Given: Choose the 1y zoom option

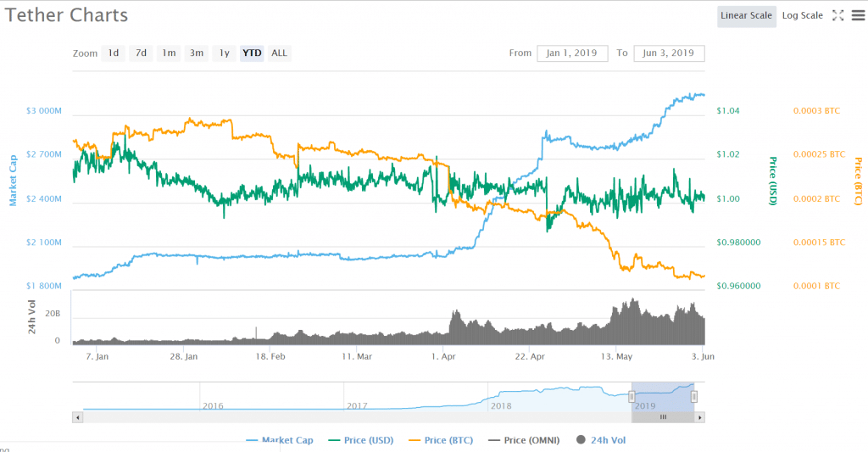Looking at the screenshot, I should 224,53.
